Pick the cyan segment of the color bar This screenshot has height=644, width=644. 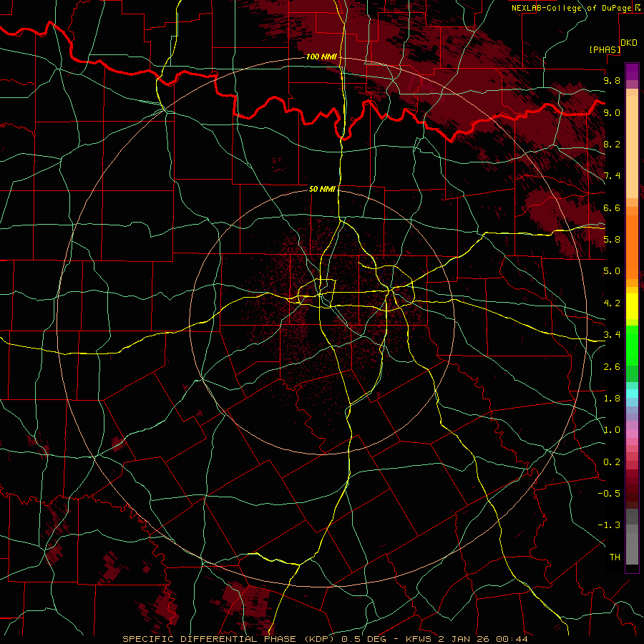pyautogui.click(x=632, y=394)
